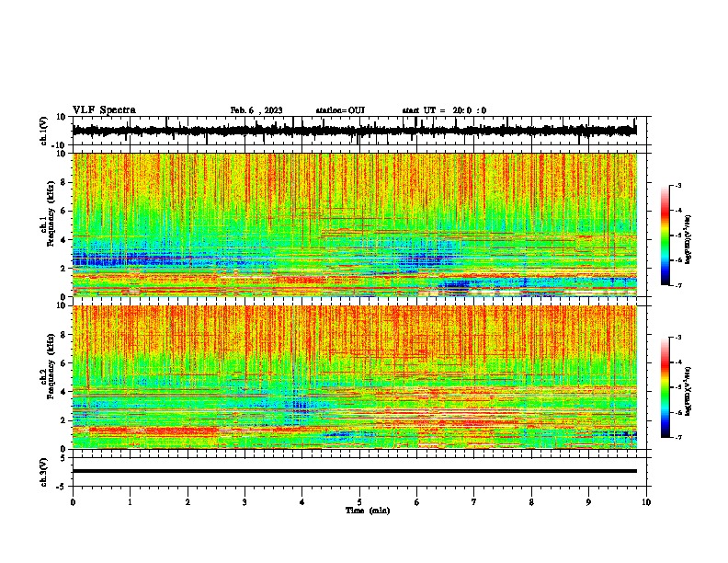Click the '10' tick on the time axis
The image size is (728, 563).
pyautogui.click(x=646, y=502)
